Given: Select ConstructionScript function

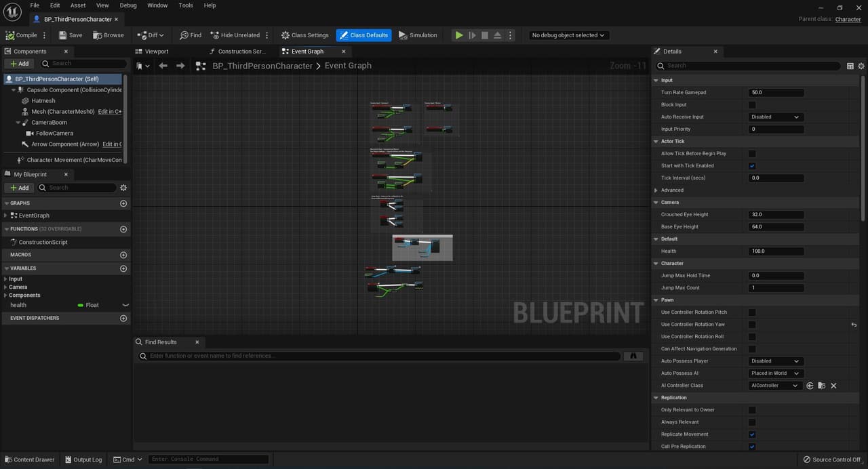Looking at the screenshot, I should [x=43, y=242].
